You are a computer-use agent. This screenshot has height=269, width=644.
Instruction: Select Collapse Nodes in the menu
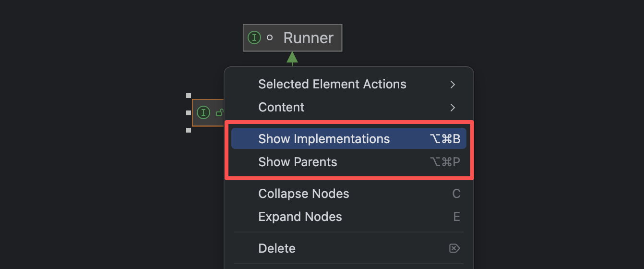303,194
